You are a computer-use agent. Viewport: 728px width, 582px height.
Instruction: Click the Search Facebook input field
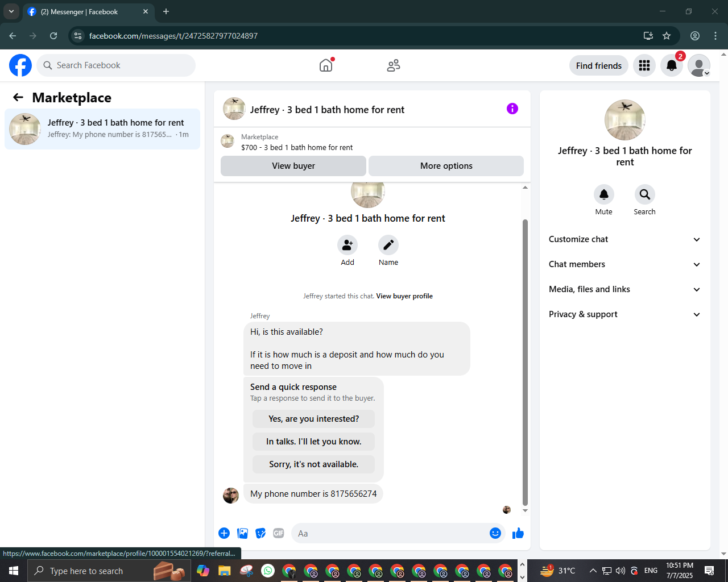pyautogui.click(x=116, y=65)
